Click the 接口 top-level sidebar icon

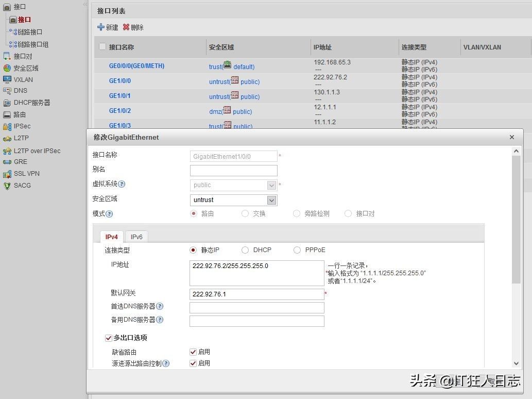pyautogui.click(x=7, y=7)
